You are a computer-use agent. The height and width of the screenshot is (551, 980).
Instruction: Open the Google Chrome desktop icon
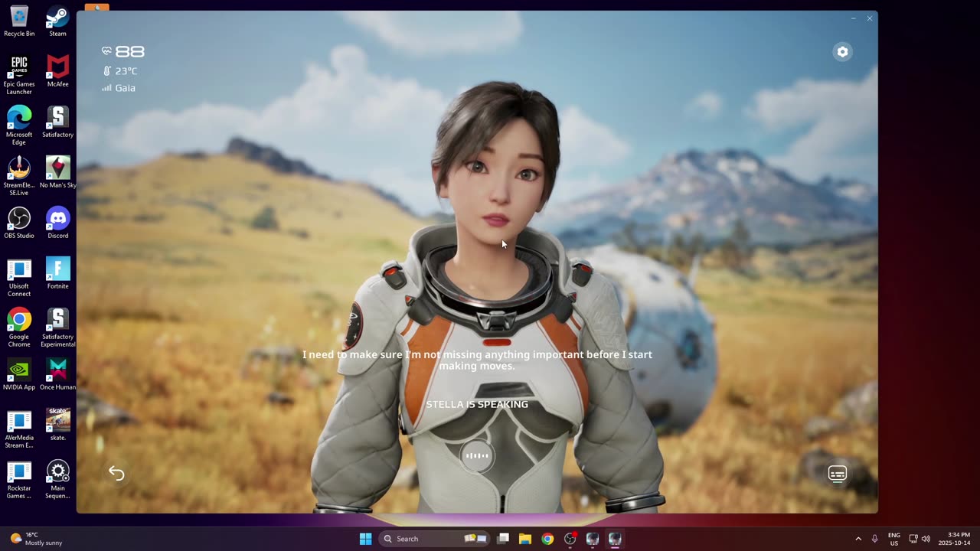point(19,328)
